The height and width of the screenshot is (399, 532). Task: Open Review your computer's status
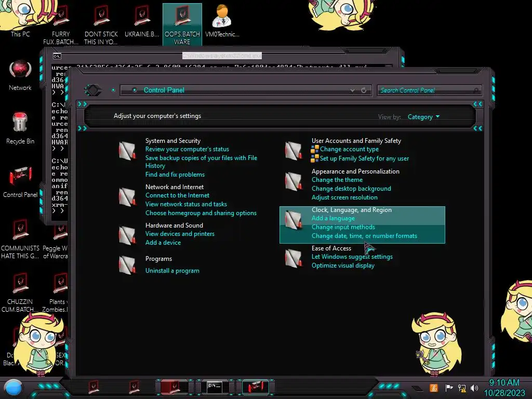[187, 149]
